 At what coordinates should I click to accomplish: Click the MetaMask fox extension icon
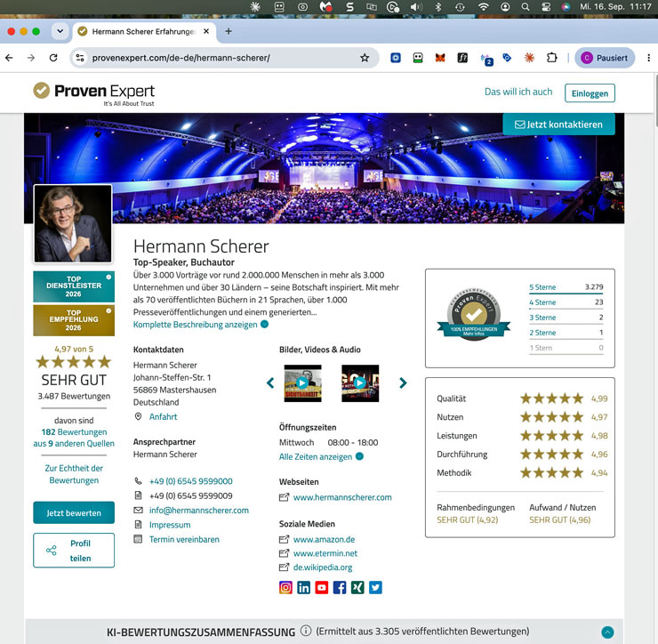point(440,58)
